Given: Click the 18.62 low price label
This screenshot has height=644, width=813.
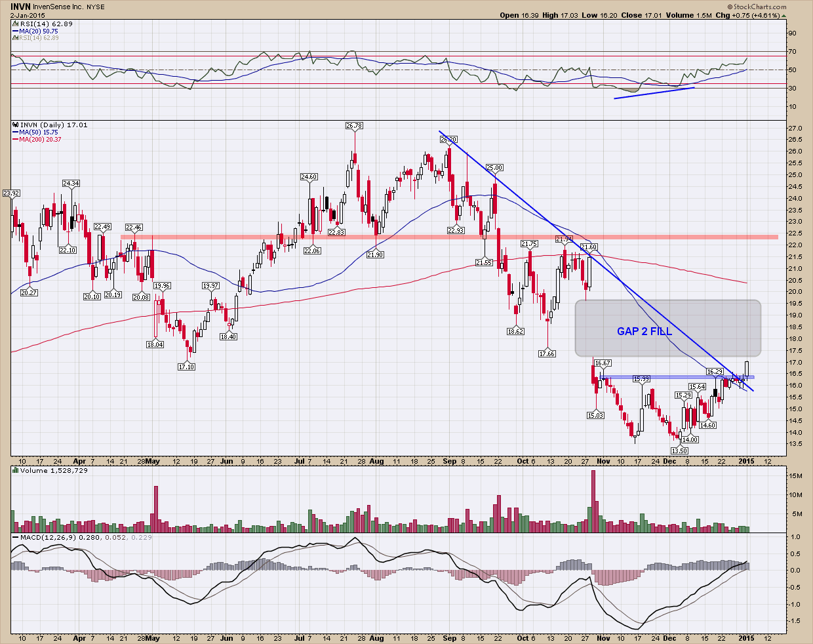Looking at the screenshot, I should (x=515, y=332).
